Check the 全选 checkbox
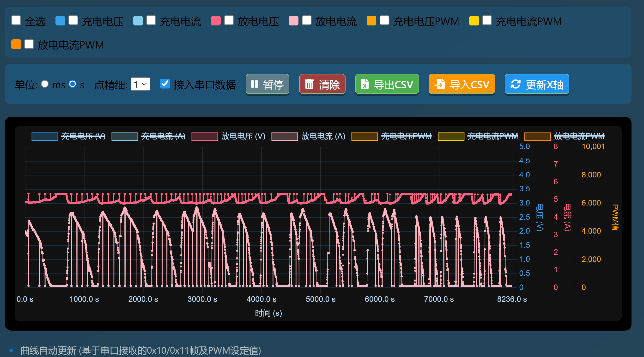 coord(16,20)
